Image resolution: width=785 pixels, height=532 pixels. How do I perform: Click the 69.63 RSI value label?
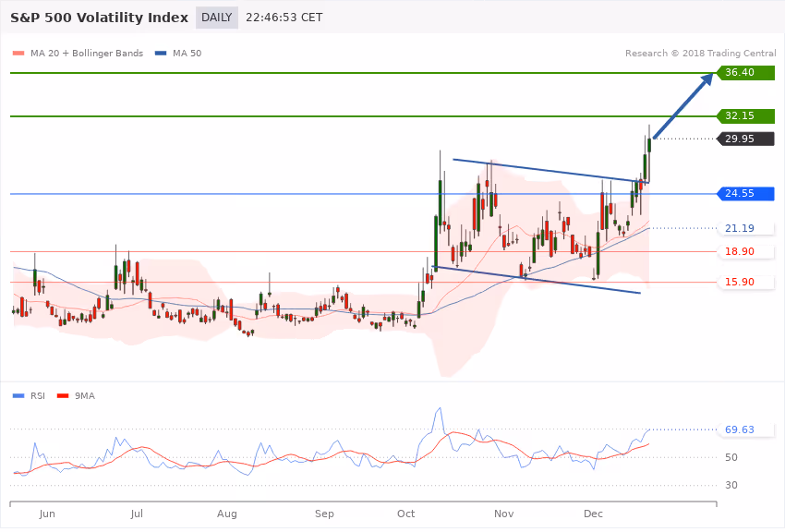pos(740,429)
